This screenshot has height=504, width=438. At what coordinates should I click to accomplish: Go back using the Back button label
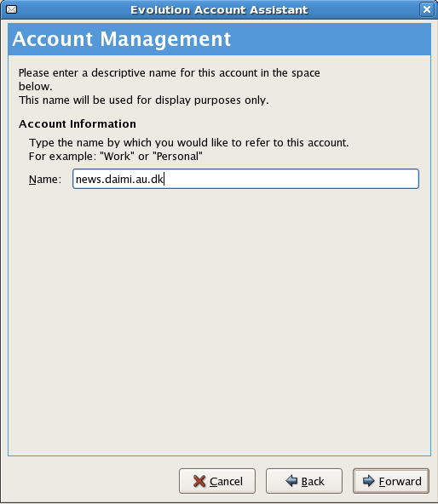313,482
